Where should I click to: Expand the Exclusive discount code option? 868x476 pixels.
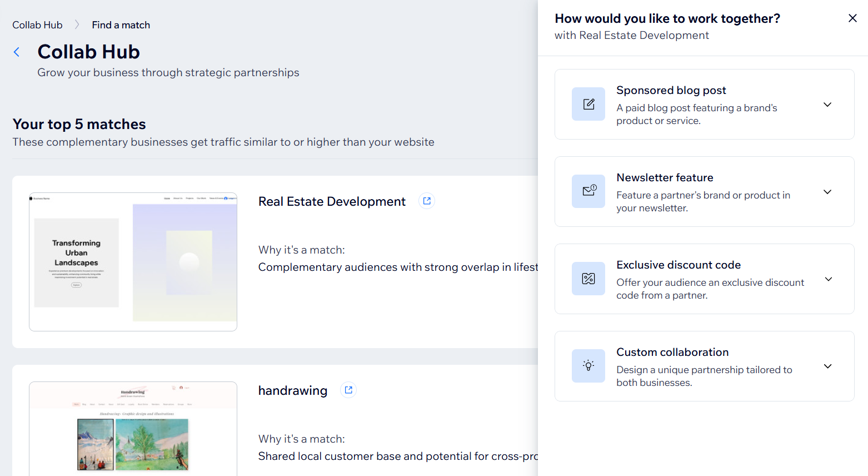[828, 279]
